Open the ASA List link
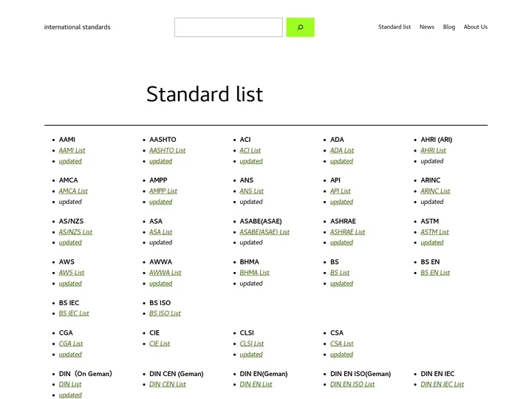The width and height of the screenshot is (532, 399). (161, 232)
